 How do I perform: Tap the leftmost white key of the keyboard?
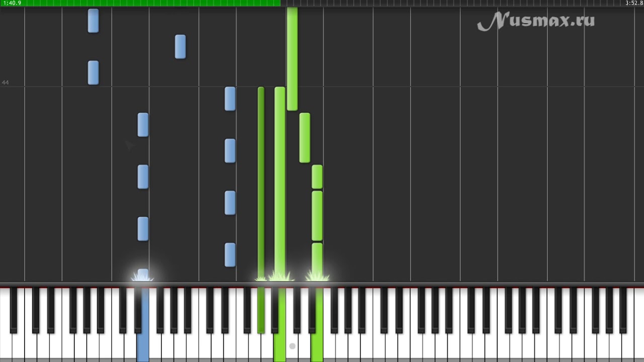[x=6, y=347]
